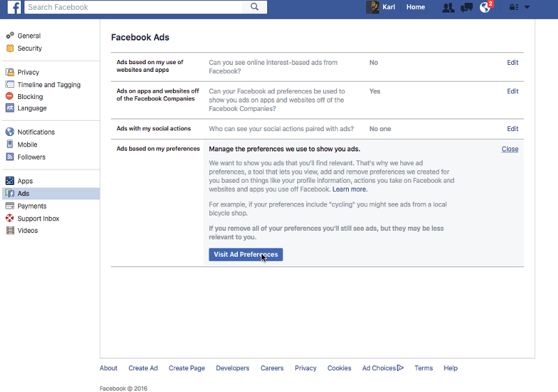
Task: Edit Ads based on websites and apps
Action: click(x=513, y=63)
